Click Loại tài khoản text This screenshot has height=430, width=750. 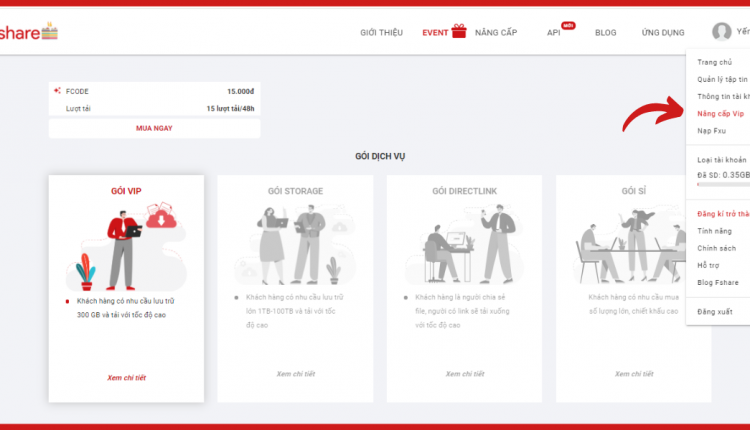pyautogui.click(x=721, y=160)
